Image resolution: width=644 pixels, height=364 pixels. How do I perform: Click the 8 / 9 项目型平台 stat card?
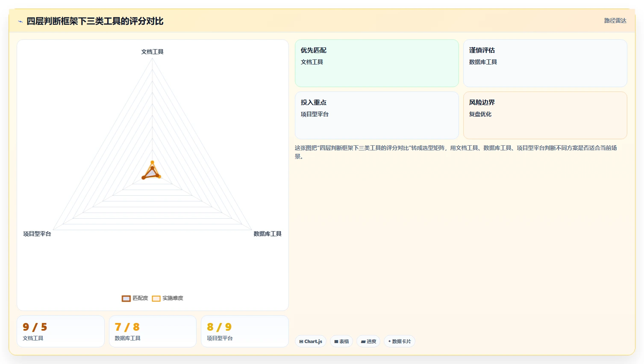click(x=245, y=332)
